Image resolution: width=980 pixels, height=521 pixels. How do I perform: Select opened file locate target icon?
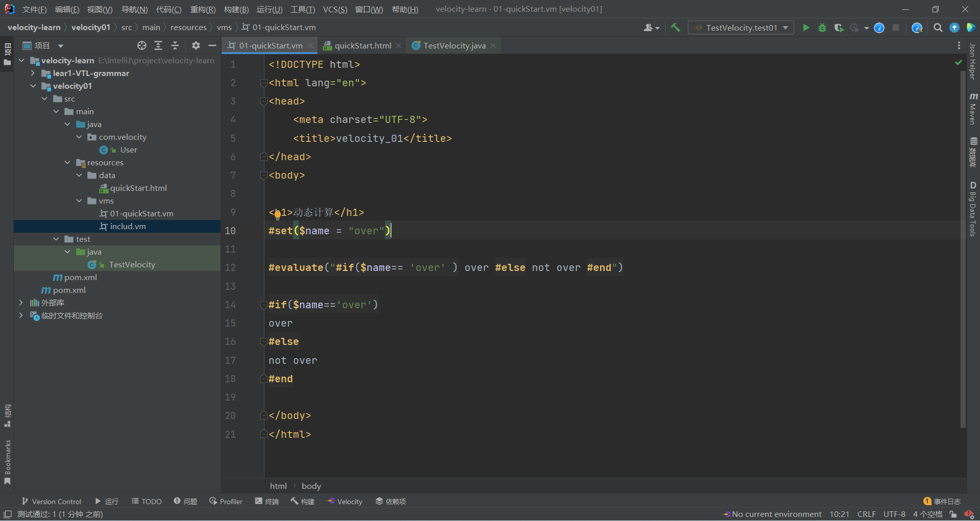click(142, 45)
